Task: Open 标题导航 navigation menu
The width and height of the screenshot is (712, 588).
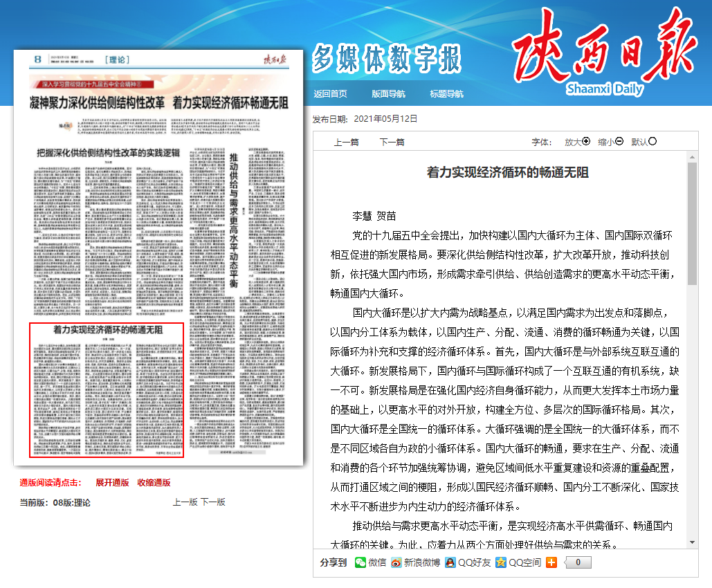Action: [x=446, y=94]
